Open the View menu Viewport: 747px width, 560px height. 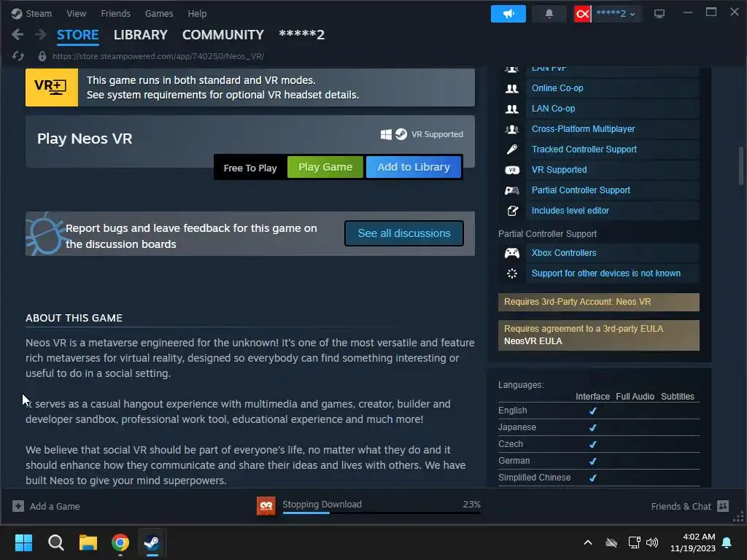[76, 13]
